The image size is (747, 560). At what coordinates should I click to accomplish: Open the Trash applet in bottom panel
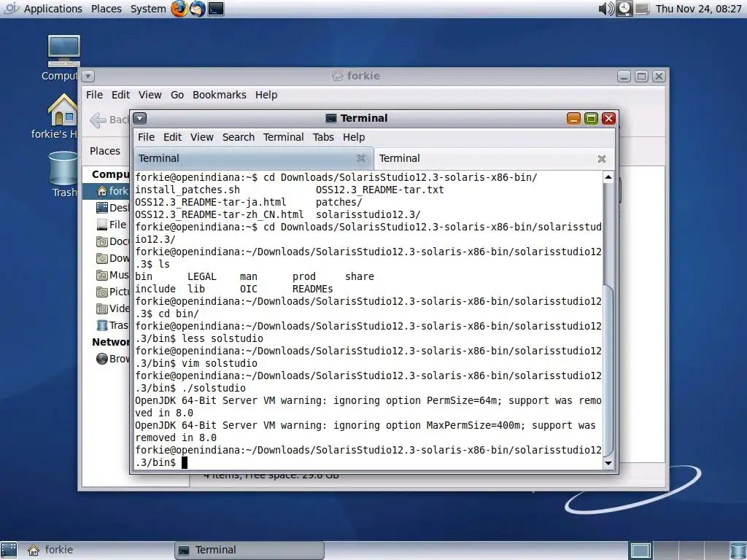point(738,550)
